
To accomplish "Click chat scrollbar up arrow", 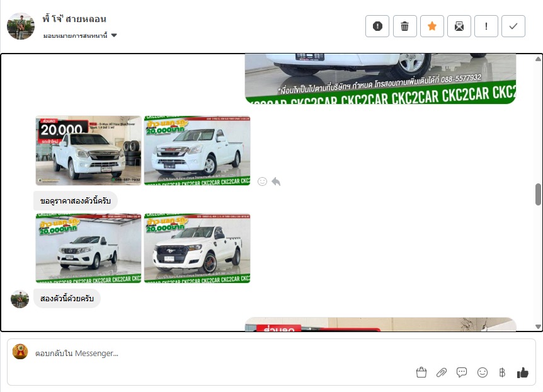I will (538, 59).
